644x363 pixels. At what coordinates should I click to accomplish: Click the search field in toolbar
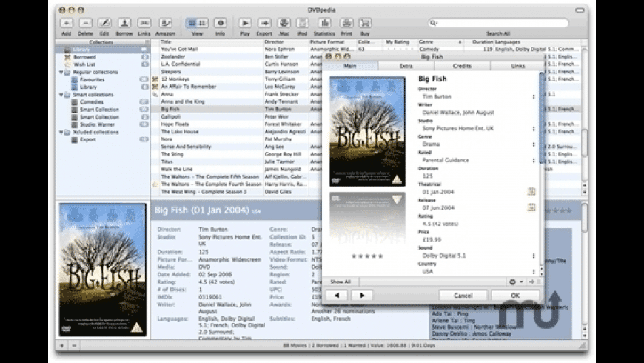pos(498,23)
